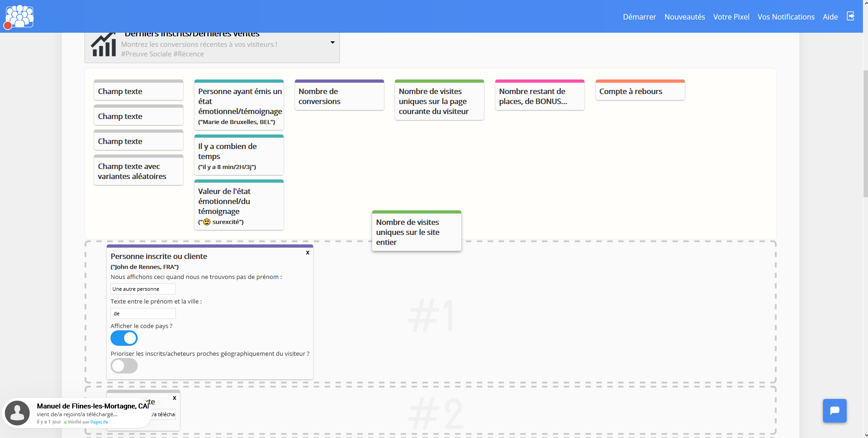Click the Personne inscrite ou cliente title
The image size is (868, 438).
tap(159, 256)
